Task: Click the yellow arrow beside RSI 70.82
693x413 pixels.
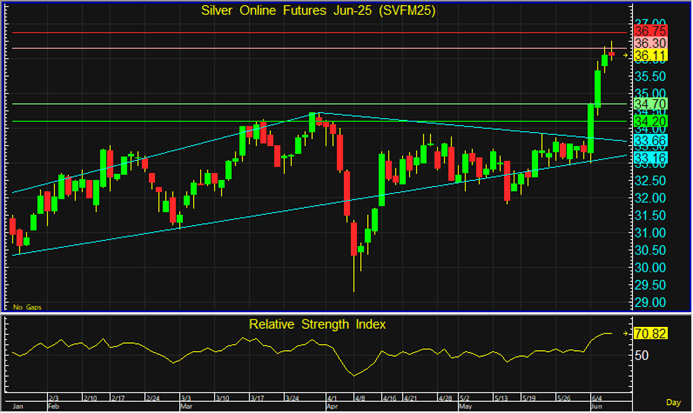Action: [x=627, y=333]
